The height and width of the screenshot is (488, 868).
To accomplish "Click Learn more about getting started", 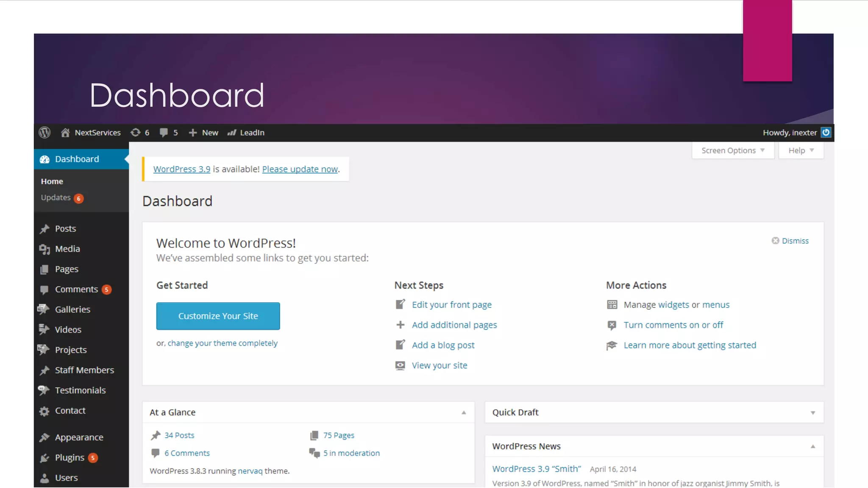I will 690,345.
